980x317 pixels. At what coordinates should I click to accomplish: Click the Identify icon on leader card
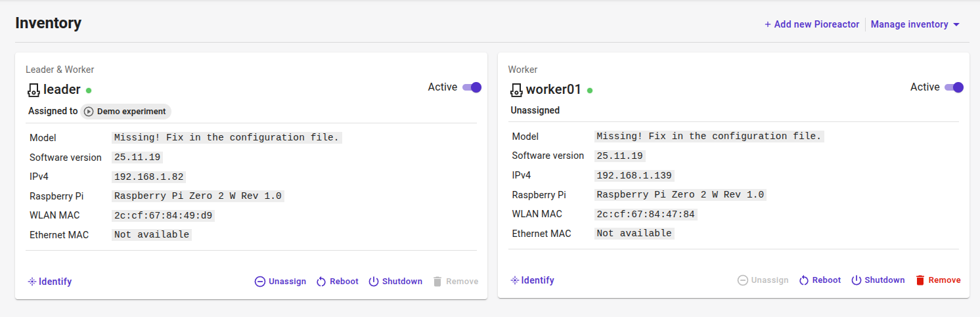32,282
